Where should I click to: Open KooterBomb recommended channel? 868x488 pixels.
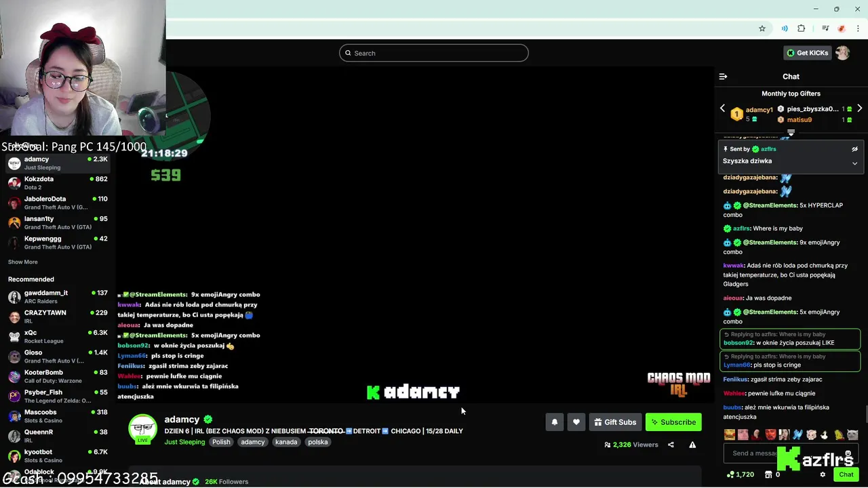tap(58, 376)
